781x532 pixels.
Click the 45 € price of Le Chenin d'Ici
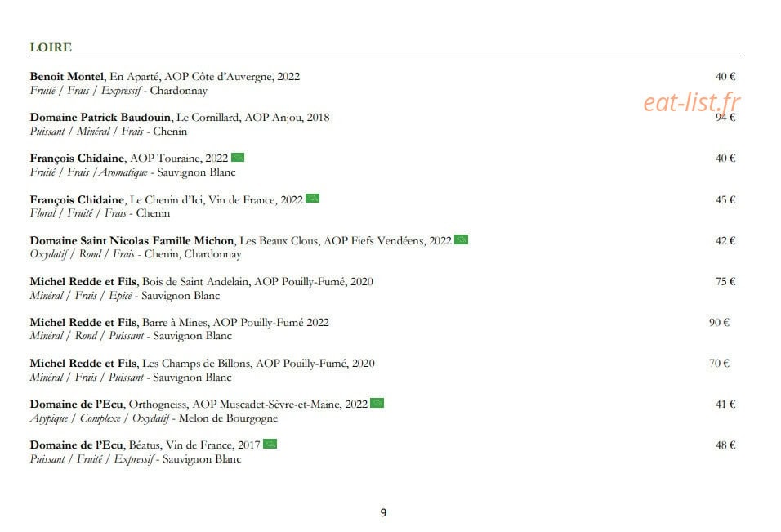coord(725,199)
